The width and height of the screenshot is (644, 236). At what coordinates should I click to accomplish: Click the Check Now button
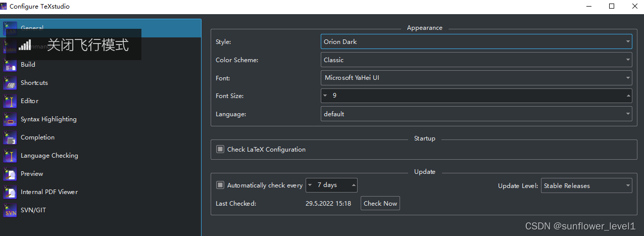click(x=380, y=203)
